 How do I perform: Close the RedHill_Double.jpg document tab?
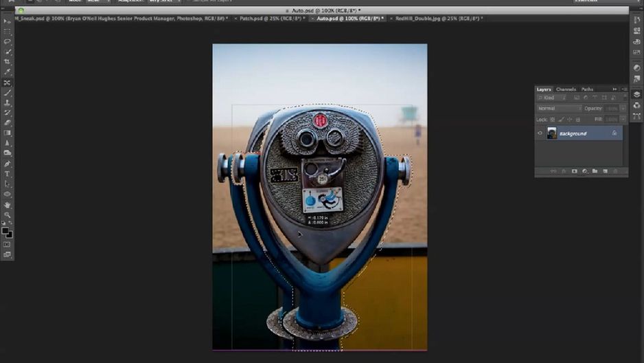click(x=391, y=19)
